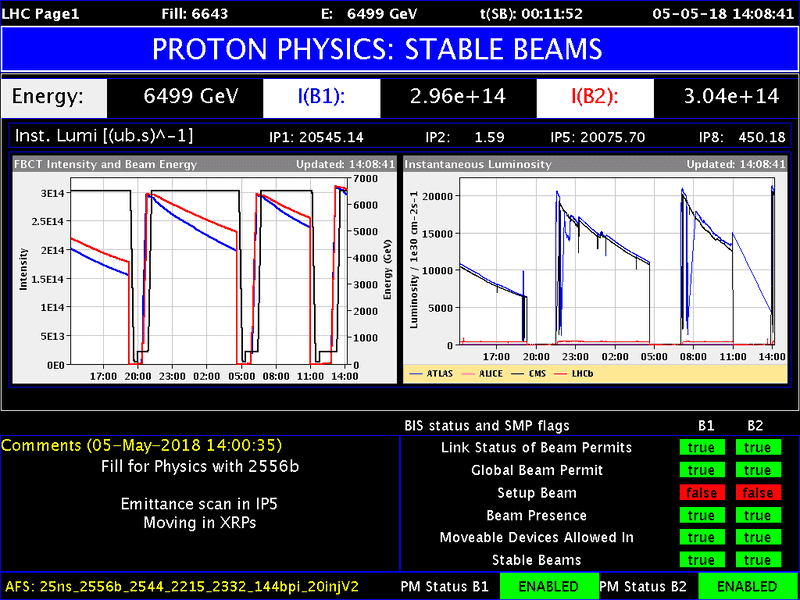
Task: Click Beam Presence B2 true indicator
Action: pos(758,515)
